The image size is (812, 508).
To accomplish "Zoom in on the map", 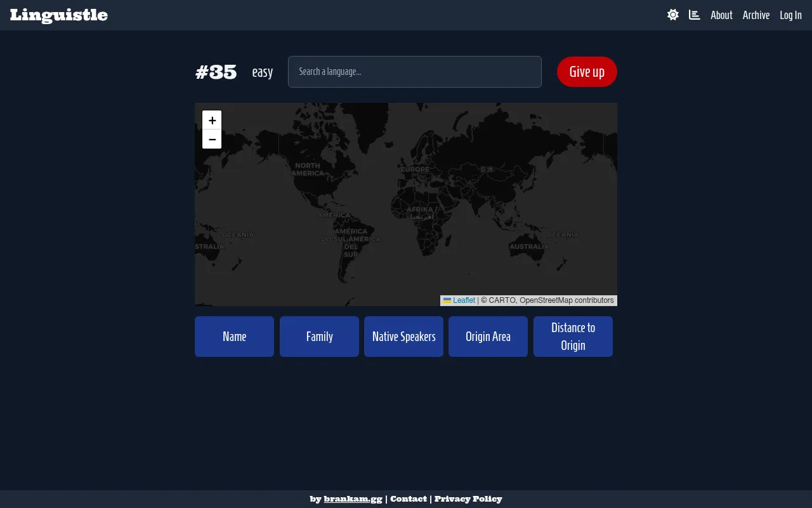I will (212, 120).
